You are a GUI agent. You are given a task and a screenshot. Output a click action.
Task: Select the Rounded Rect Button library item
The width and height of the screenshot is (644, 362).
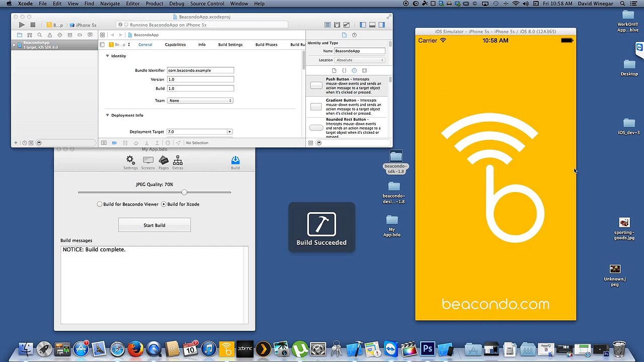point(347,128)
